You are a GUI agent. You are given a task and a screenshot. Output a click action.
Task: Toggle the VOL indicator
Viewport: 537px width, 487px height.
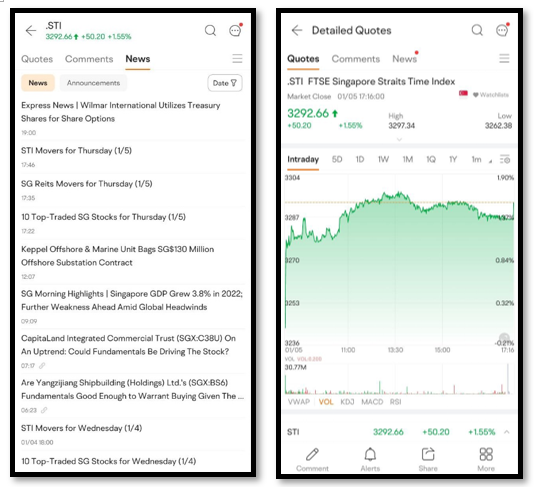326,402
